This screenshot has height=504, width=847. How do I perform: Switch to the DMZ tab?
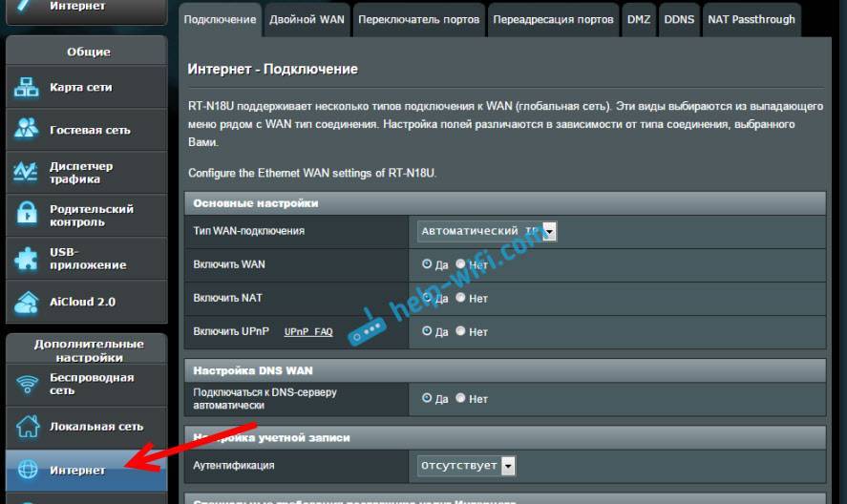pos(639,19)
